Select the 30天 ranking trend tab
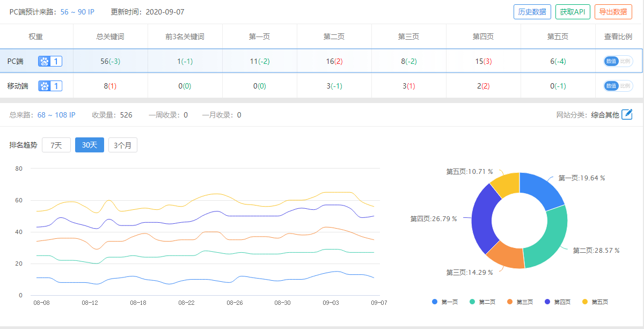 [x=90, y=145]
